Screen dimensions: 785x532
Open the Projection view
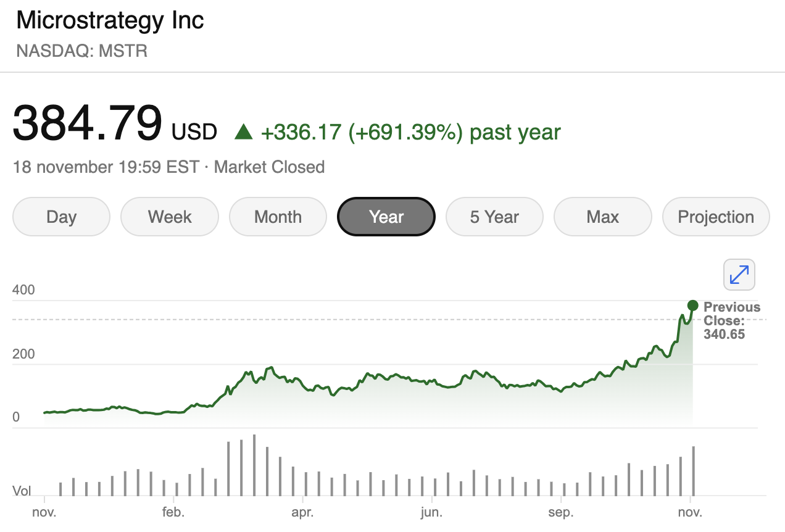[716, 217]
